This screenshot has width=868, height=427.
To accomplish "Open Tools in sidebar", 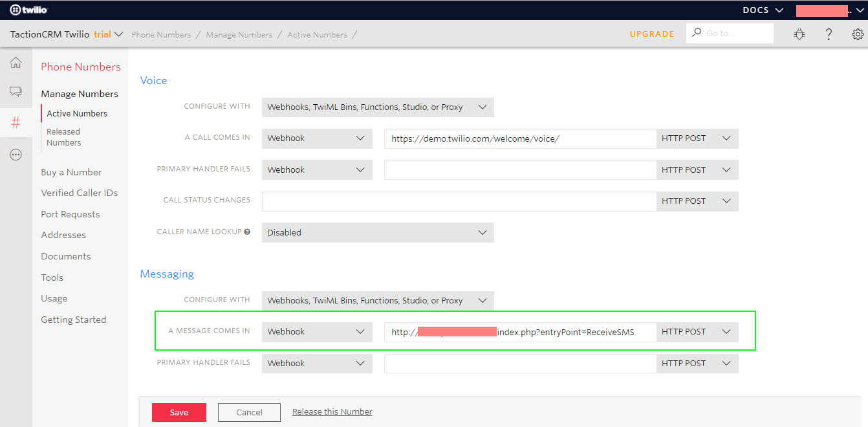I will tap(52, 278).
